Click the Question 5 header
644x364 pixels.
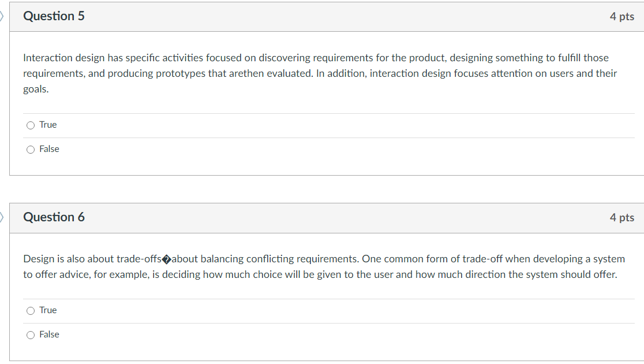(x=54, y=16)
